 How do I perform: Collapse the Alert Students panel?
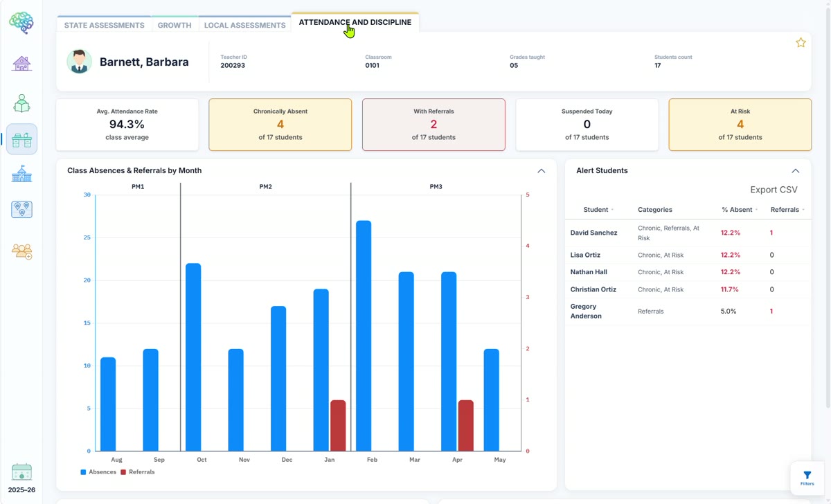tap(796, 171)
